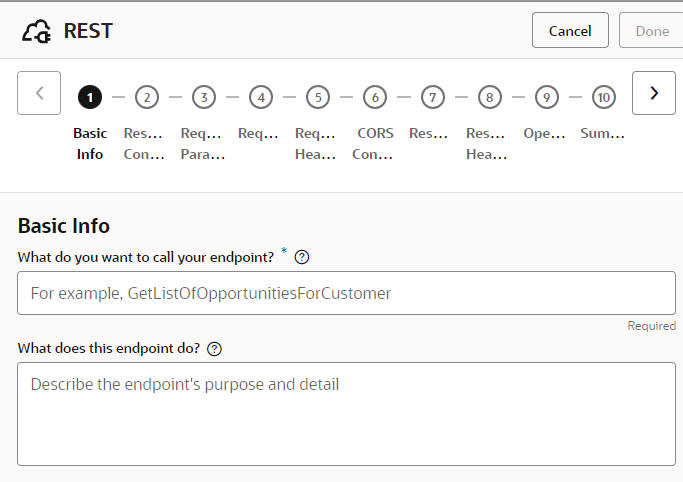This screenshot has width=683, height=482.
Task: Jump to step 3 Request Parameters
Action: tap(204, 97)
